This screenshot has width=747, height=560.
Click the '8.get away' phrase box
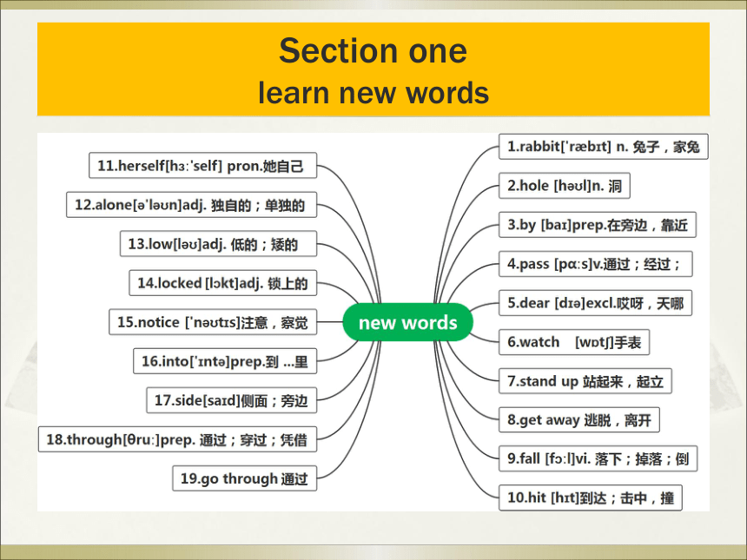click(x=579, y=420)
